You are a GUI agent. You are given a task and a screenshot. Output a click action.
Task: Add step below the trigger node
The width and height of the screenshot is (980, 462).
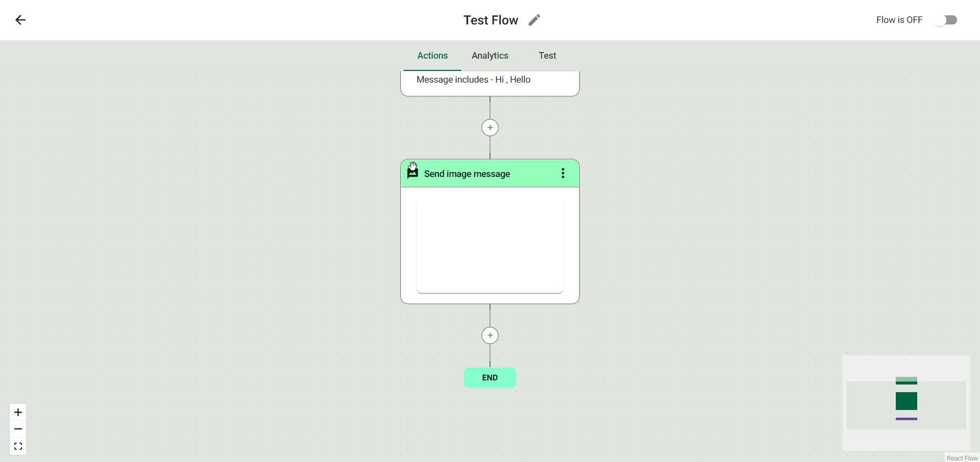point(490,127)
